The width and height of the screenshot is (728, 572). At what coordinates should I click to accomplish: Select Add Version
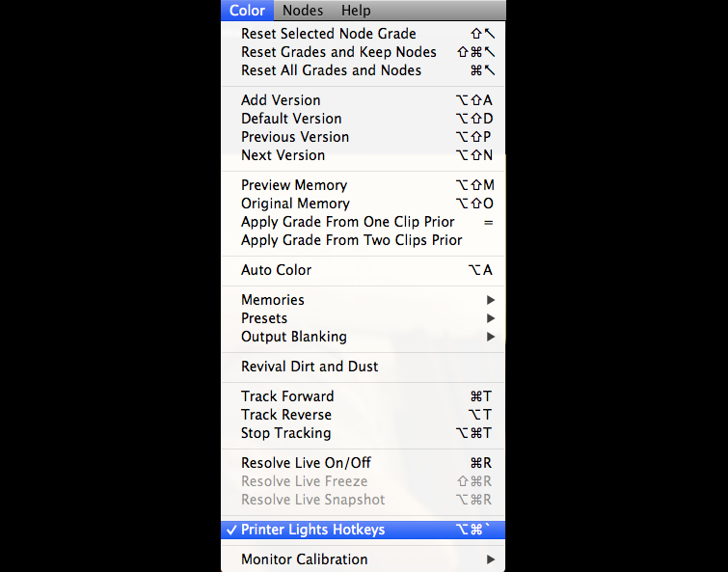[x=281, y=100]
